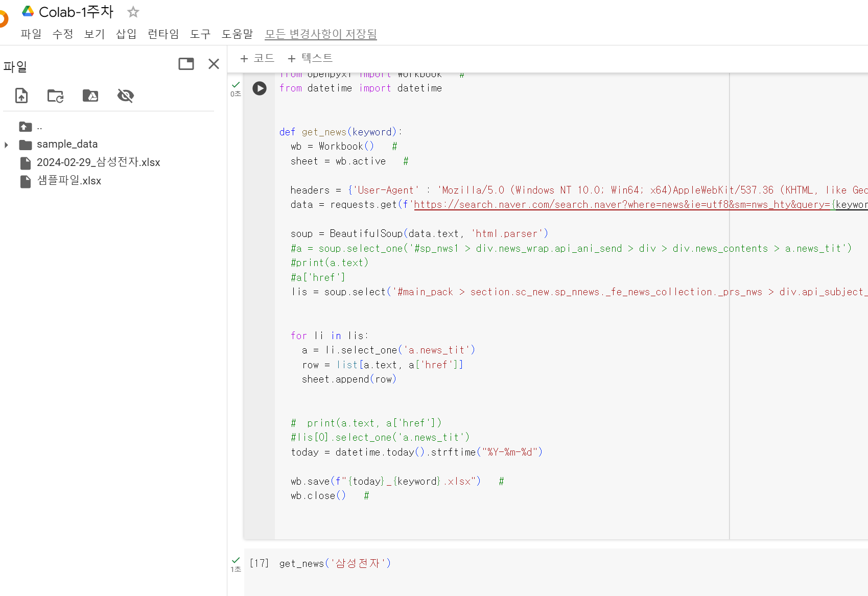Click the notebook title Colab-1주차
Viewport: 868px width, 596px height.
click(x=76, y=12)
